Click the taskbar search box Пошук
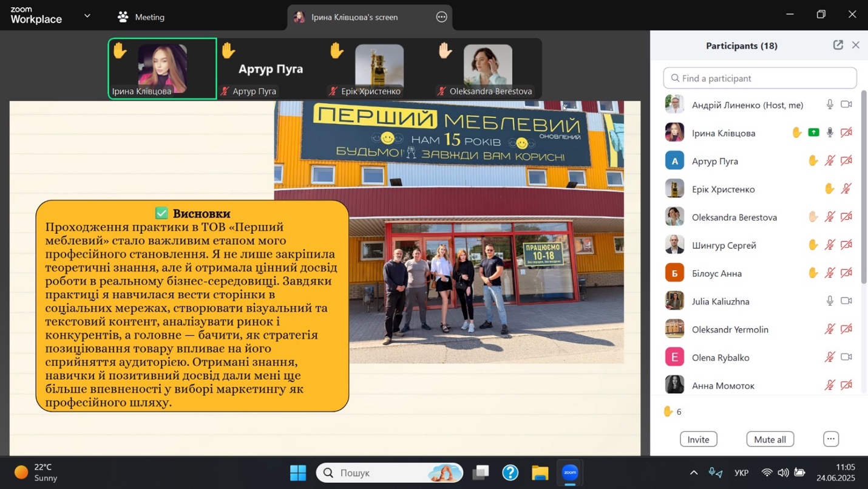This screenshot has width=868, height=489. 390,473
